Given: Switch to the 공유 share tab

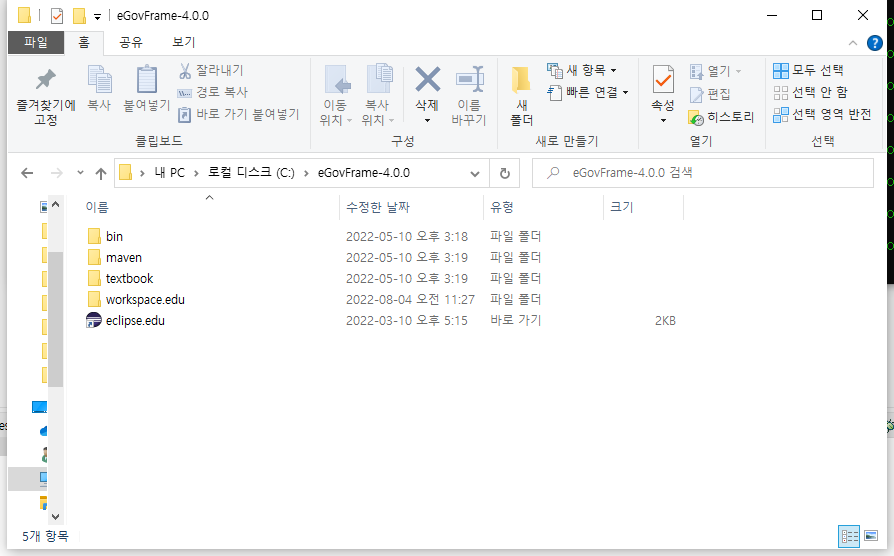Looking at the screenshot, I should (131, 42).
